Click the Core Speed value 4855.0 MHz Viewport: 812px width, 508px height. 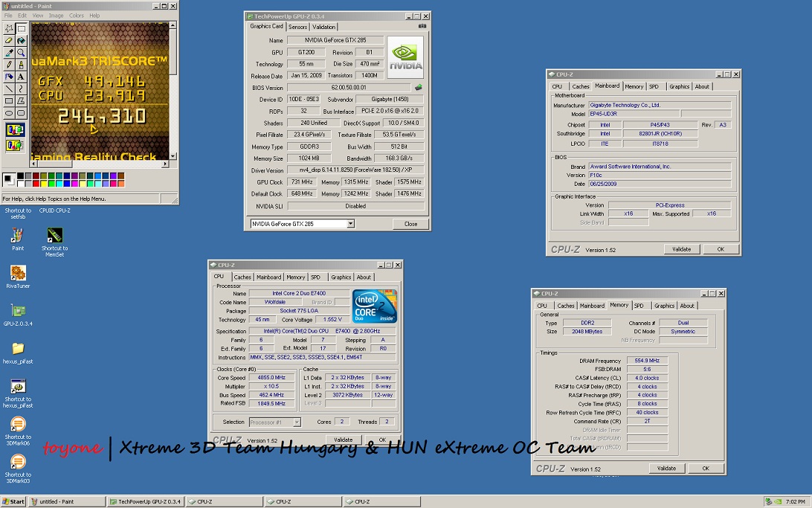[x=272, y=378]
